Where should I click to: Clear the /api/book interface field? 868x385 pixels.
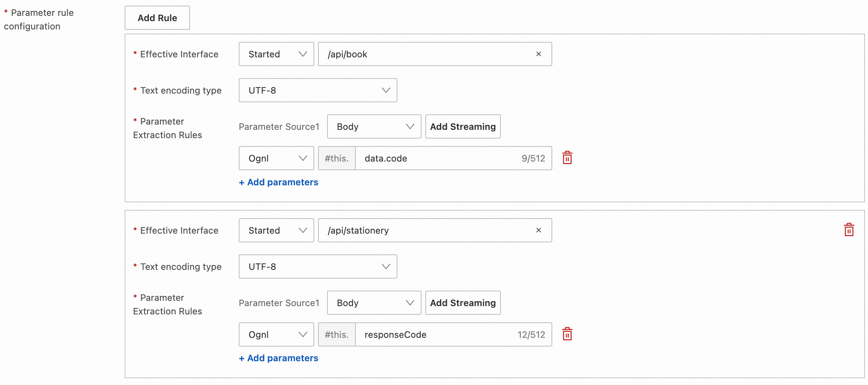(x=538, y=54)
